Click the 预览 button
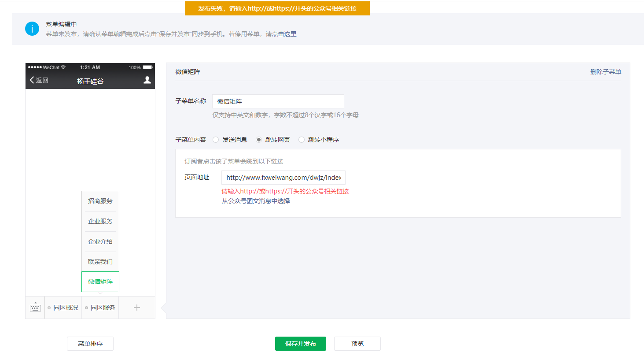644x356 pixels. pyautogui.click(x=357, y=344)
